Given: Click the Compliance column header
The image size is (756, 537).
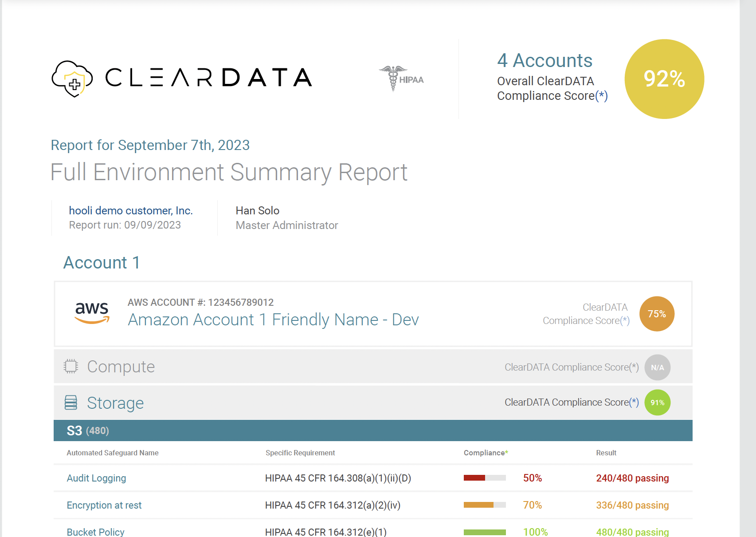Looking at the screenshot, I should click(486, 453).
